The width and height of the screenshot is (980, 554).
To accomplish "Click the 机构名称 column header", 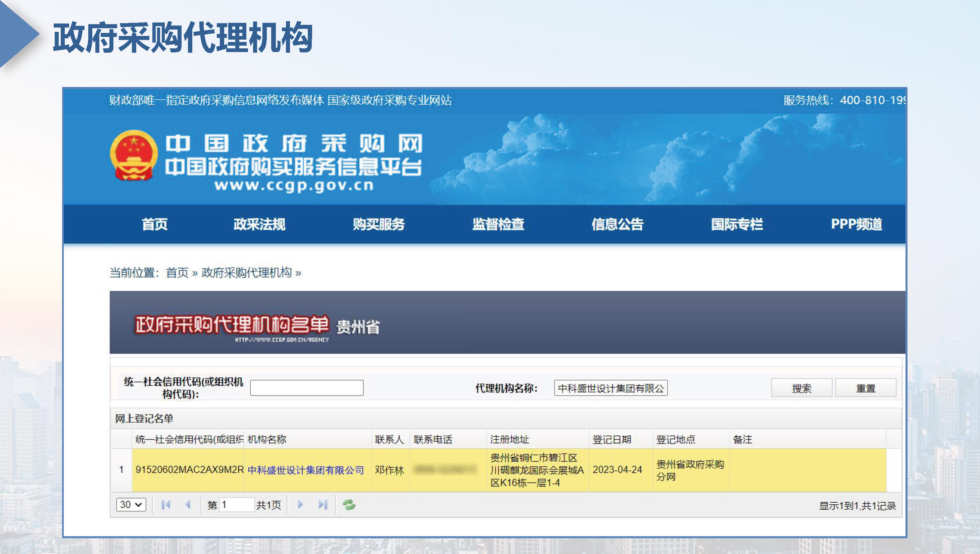I will pyautogui.click(x=307, y=439).
